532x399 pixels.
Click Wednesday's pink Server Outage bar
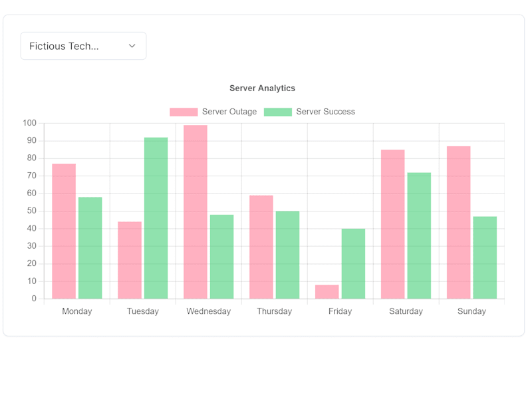click(196, 212)
